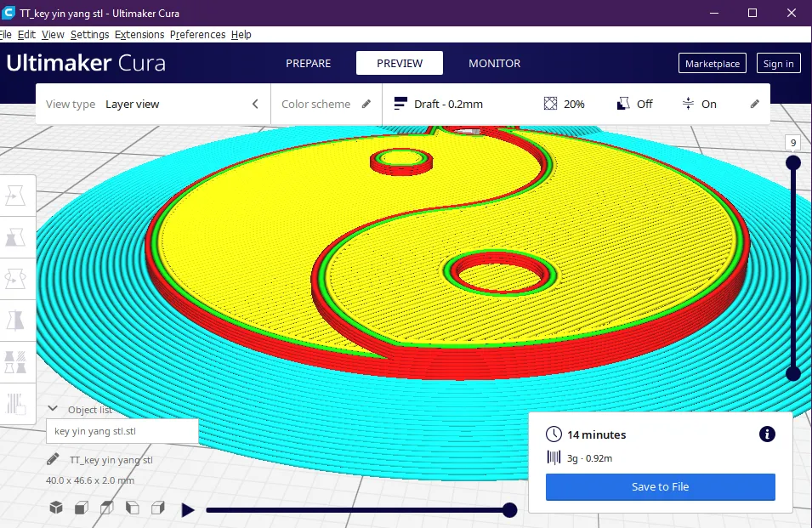Open the Marketplace
Screen dimensions: 812x528
click(x=712, y=63)
